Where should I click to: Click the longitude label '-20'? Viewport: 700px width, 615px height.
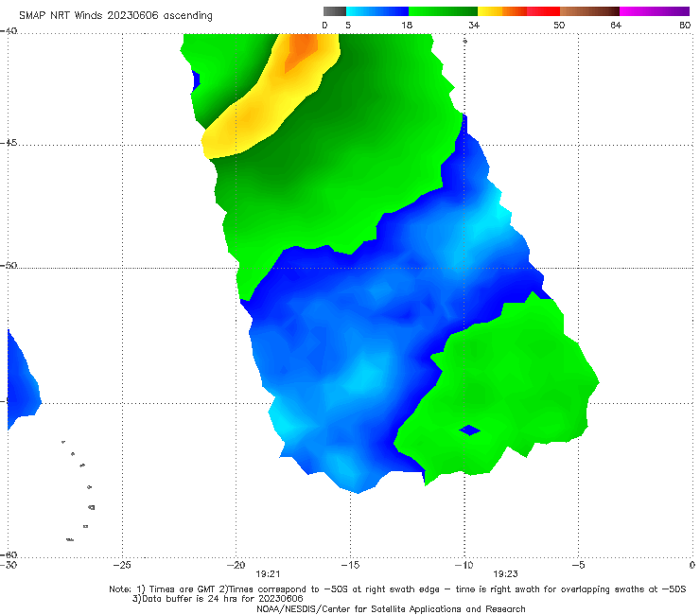point(236,565)
